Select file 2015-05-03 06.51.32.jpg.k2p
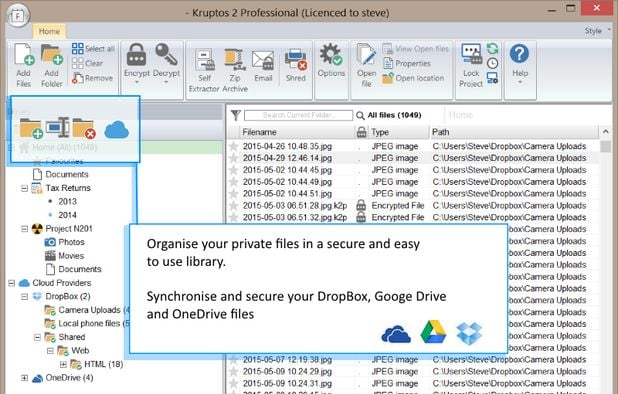This screenshot has height=394, width=618. point(295,217)
